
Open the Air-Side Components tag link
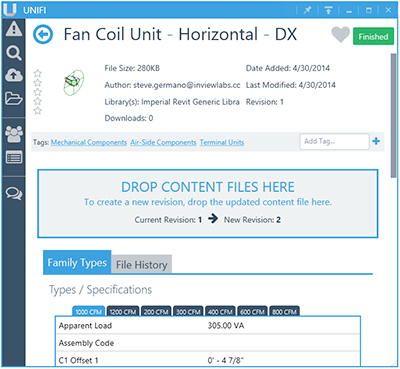pyautogui.click(x=163, y=142)
